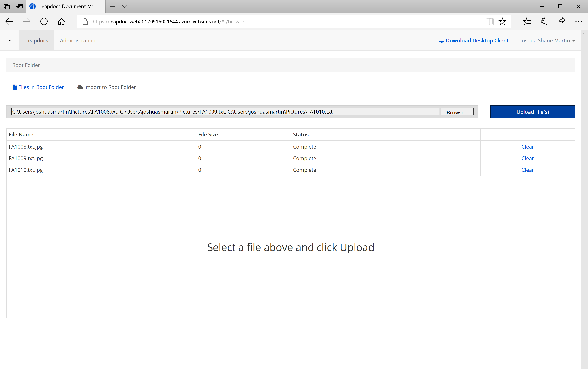Click the back arrow icon
This screenshot has width=588, height=369.
click(x=9, y=22)
